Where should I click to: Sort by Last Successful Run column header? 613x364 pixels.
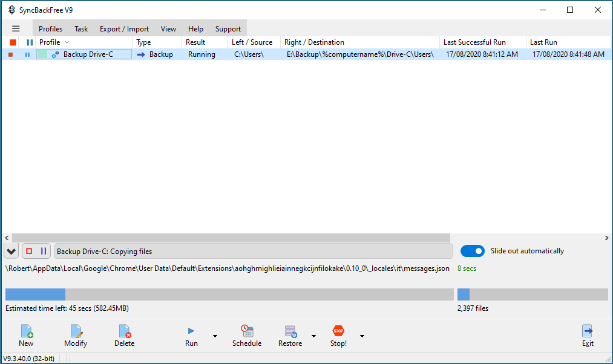tap(483, 42)
